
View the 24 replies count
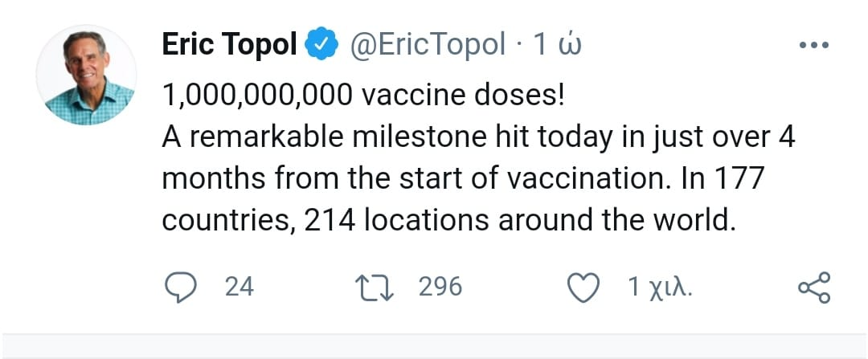tap(239, 287)
